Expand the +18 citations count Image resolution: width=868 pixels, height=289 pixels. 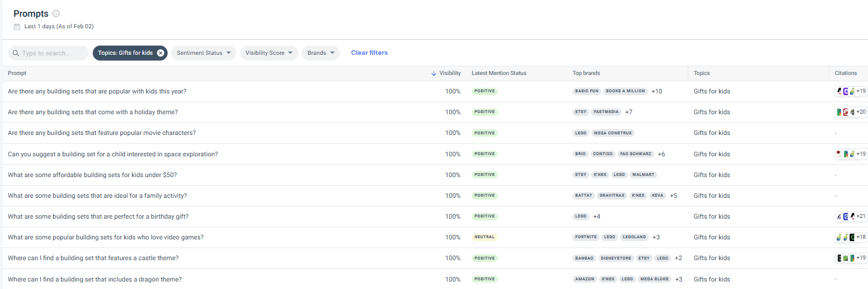(861, 237)
